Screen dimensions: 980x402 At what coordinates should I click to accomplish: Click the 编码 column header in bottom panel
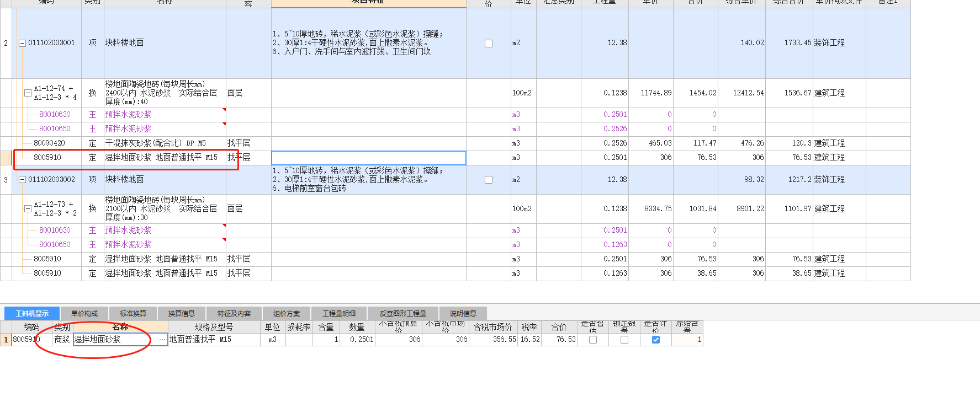(x=31, y=327)
